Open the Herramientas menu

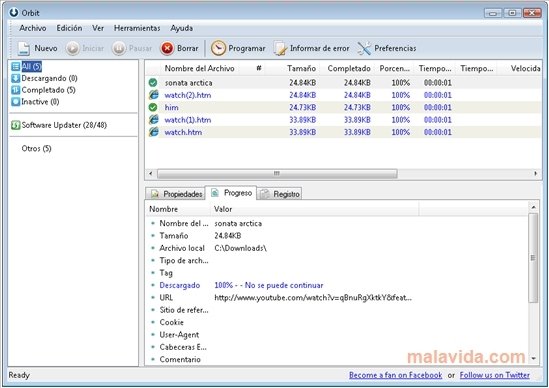[137, 28]
